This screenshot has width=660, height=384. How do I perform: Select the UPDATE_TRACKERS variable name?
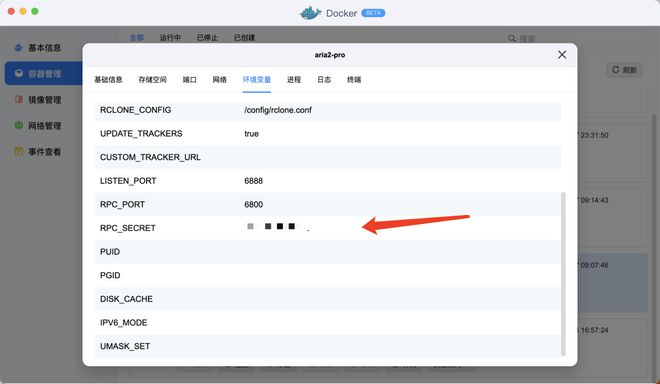pos(141,133)
